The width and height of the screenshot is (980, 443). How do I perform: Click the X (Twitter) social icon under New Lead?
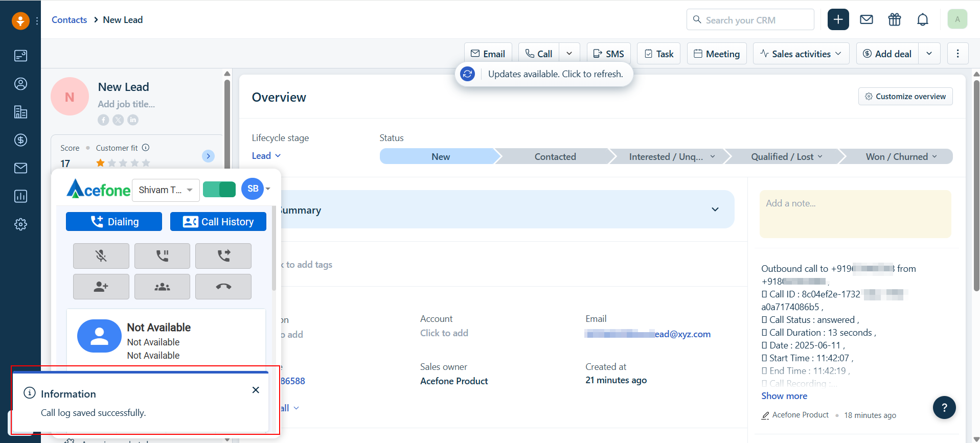point(118,120)
